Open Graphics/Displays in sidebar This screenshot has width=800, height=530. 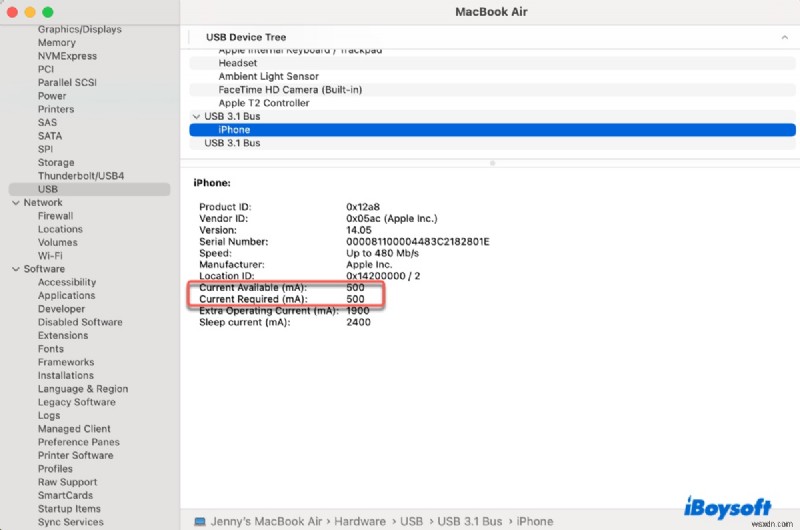tap(80, 30)
